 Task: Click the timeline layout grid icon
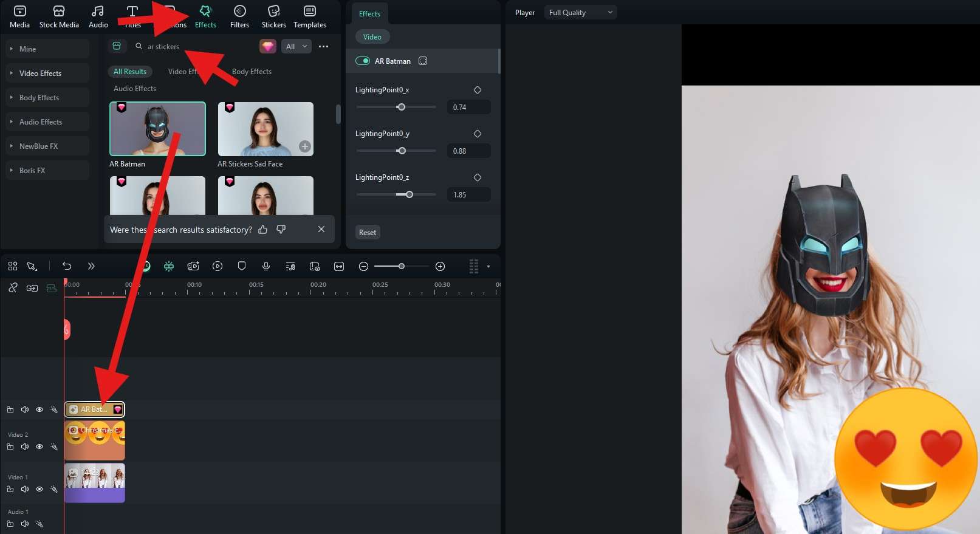pyautogui.click(x=13, y=266)
